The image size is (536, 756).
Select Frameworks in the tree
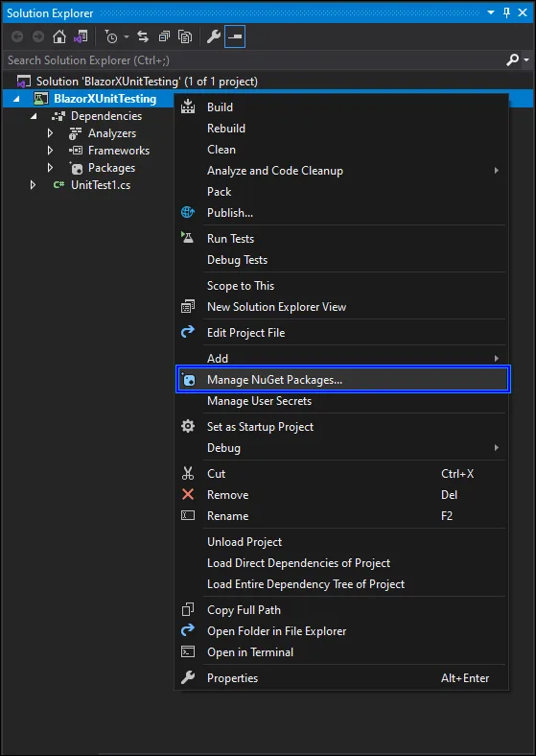coord(119,151)
